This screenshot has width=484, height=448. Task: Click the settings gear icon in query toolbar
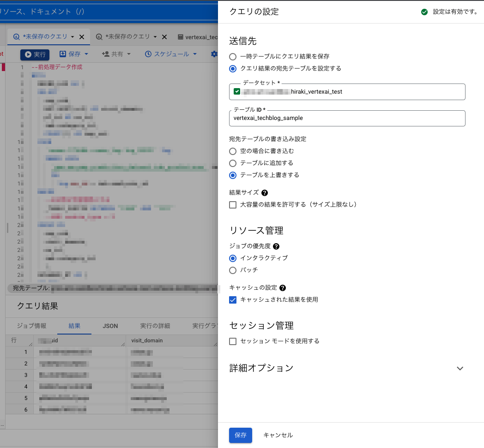[214, 54]
